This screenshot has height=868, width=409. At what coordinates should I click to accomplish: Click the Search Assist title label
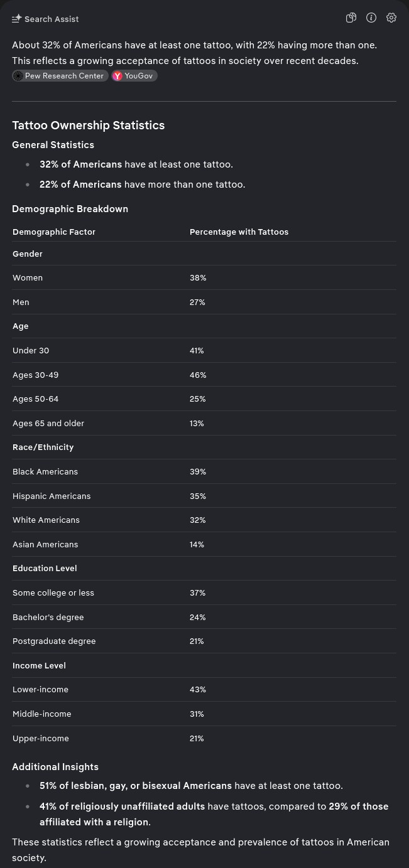[x=52, y=19]
